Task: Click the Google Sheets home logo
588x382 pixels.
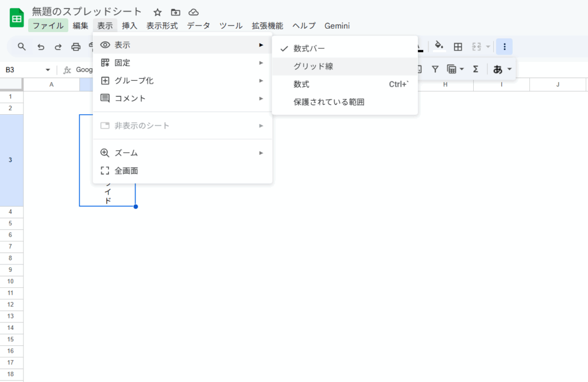Action: pyautogui.click(x=17, y=18)
